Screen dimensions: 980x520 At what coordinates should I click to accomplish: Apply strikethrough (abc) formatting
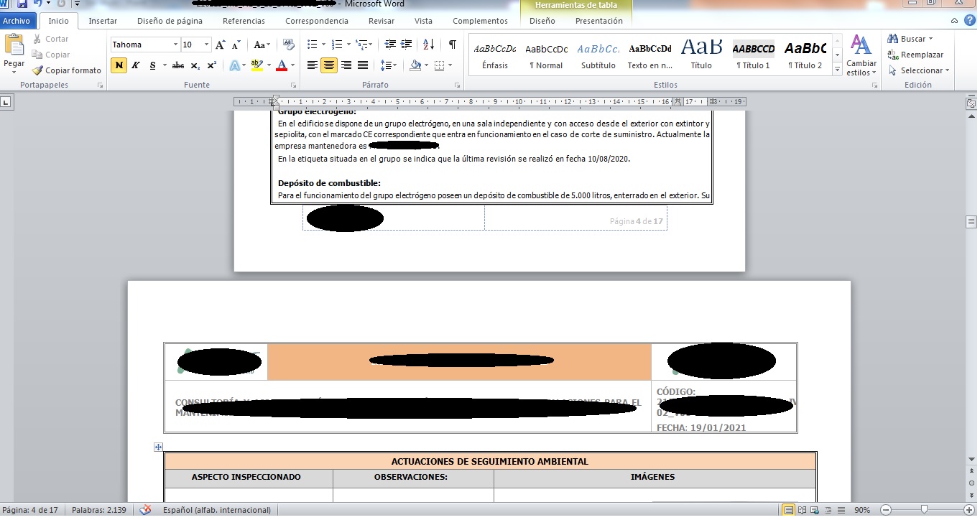(x=178, y=65)
